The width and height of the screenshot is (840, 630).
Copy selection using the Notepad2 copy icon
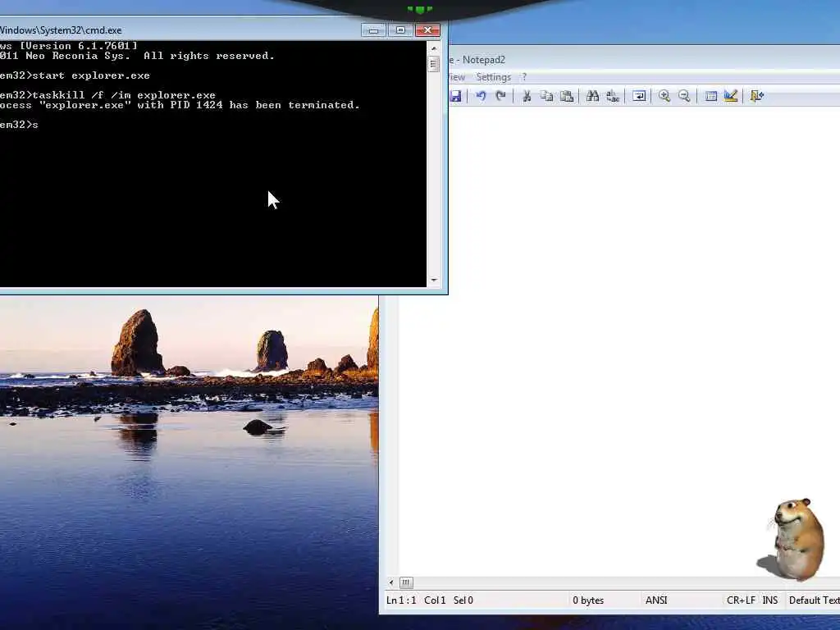click(546, 96)
